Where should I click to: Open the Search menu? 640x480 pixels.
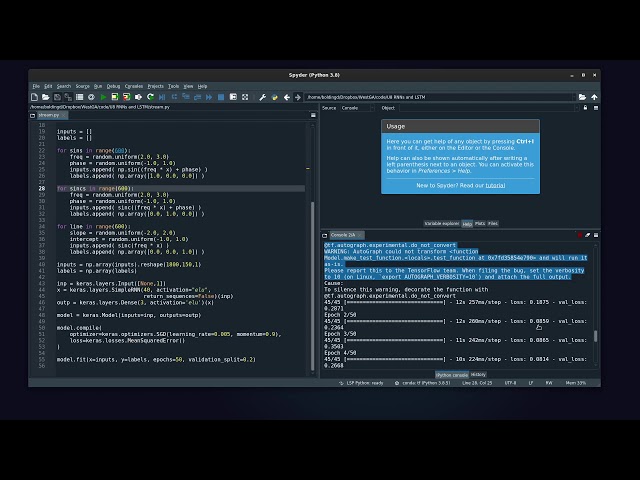pos(64,87)
